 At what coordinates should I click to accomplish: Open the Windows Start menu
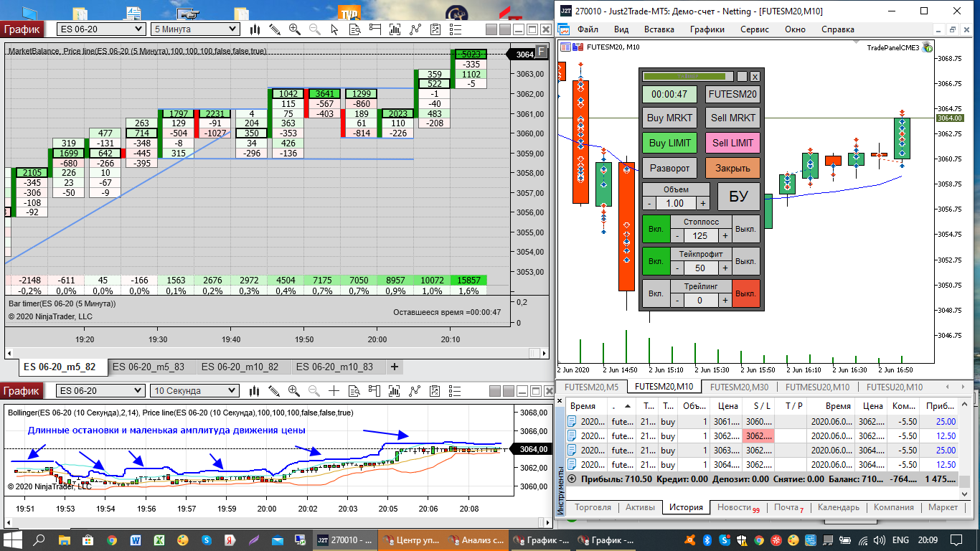coord(11,540)
